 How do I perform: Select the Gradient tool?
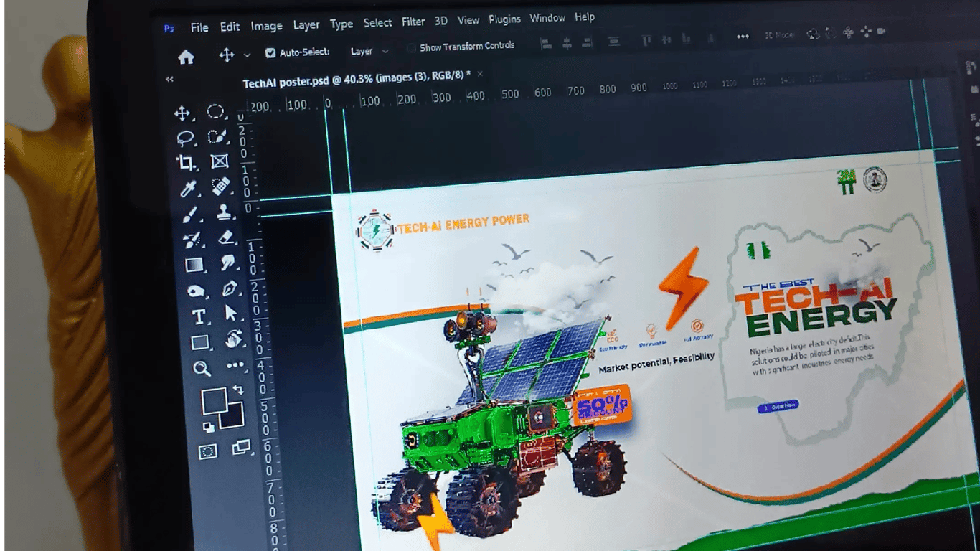pyautogui.click(x=194, y=265)
